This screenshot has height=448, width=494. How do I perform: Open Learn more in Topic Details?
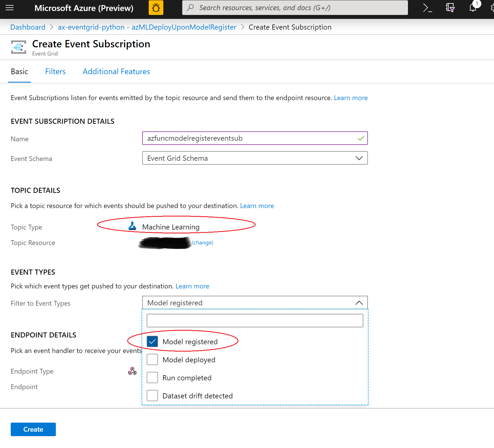click(x=257, y=206)
